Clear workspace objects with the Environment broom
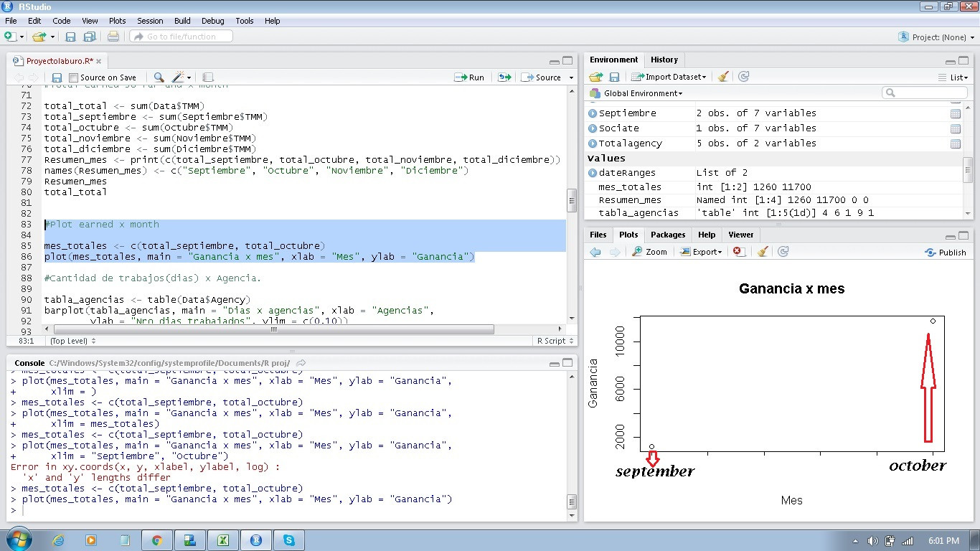 [x=723, y=77]
